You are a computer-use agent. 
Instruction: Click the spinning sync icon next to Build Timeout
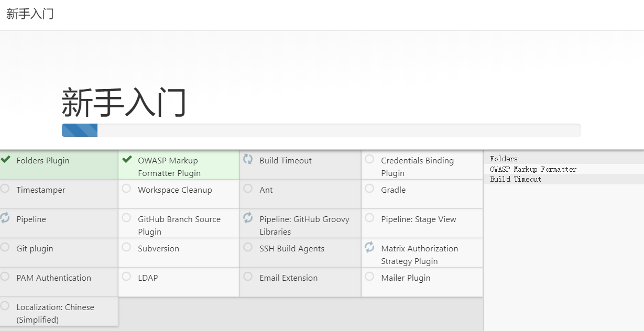click(x=248, y=159)
